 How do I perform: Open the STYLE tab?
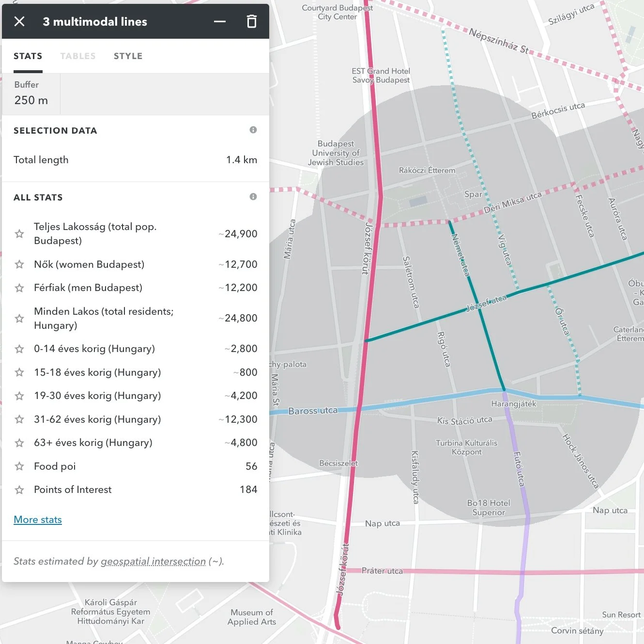click(x=128, y=56)
